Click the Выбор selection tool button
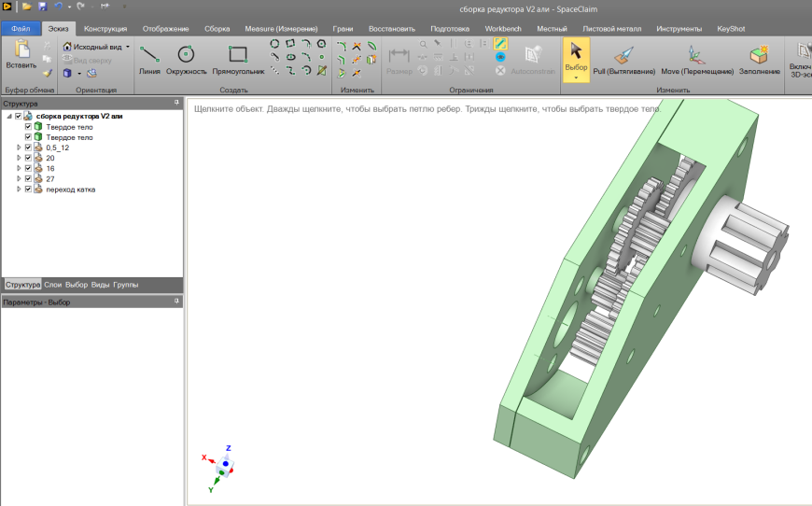 click(576, 59)
